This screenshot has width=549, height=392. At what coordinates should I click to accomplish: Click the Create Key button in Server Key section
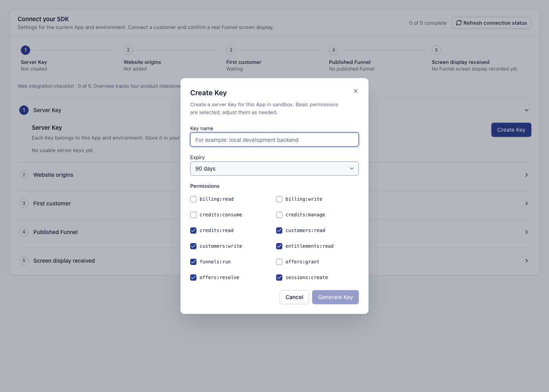(x=511, y=130)
